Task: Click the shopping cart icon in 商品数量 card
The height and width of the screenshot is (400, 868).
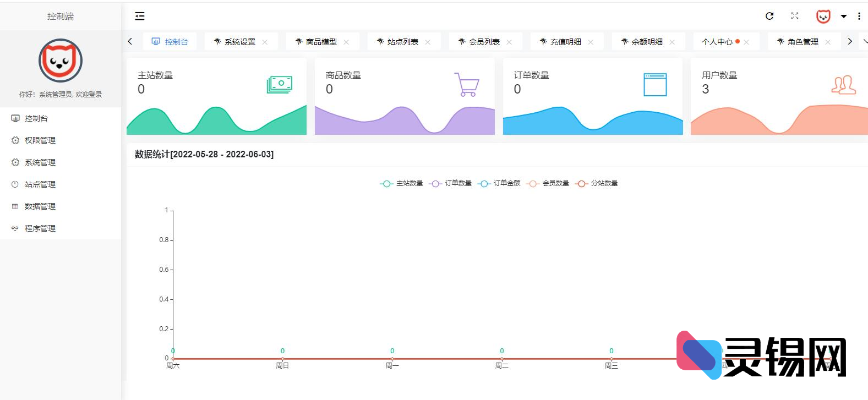Action: pos(467,85)
